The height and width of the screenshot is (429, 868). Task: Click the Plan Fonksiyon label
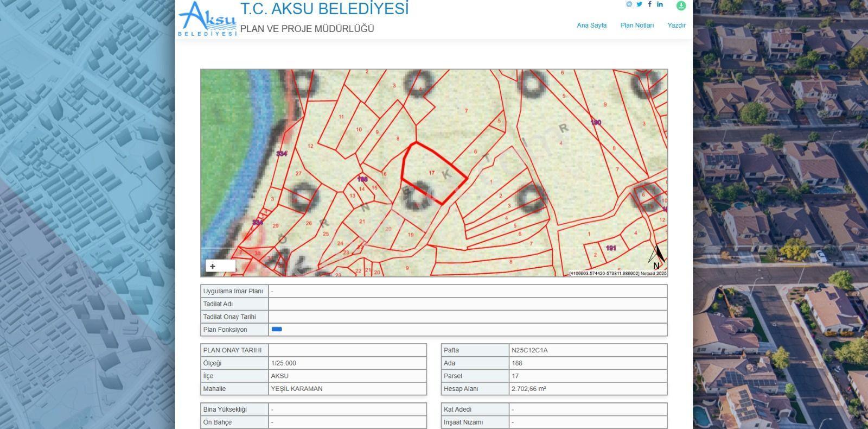pos(225,330)
